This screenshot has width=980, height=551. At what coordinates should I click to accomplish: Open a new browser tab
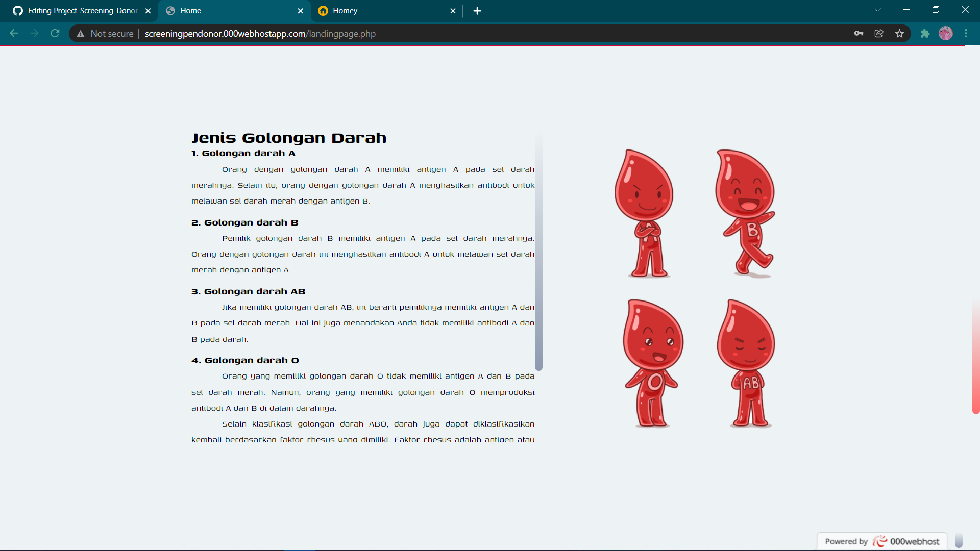[x=477, y=10]
